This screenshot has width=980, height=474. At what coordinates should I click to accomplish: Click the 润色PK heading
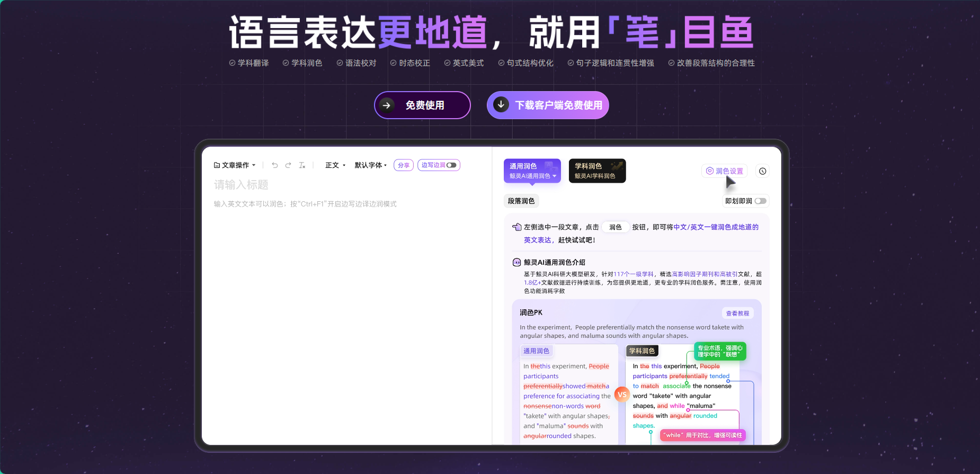[531, 312]
